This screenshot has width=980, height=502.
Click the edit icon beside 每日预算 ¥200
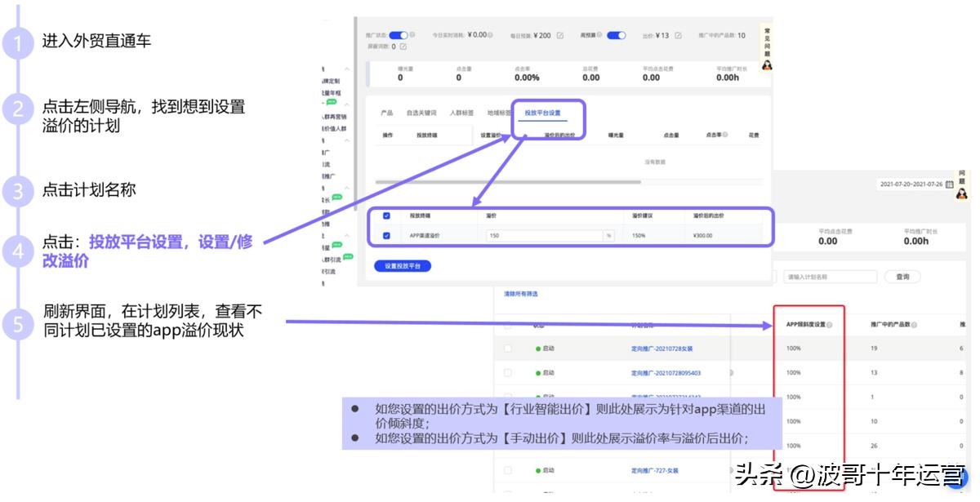(x=559, y=35)
